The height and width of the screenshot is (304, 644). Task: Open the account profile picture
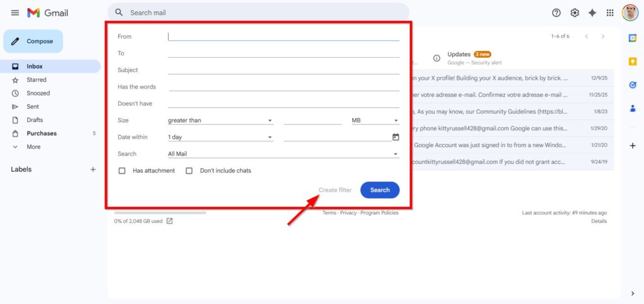(x=630, y=13)
